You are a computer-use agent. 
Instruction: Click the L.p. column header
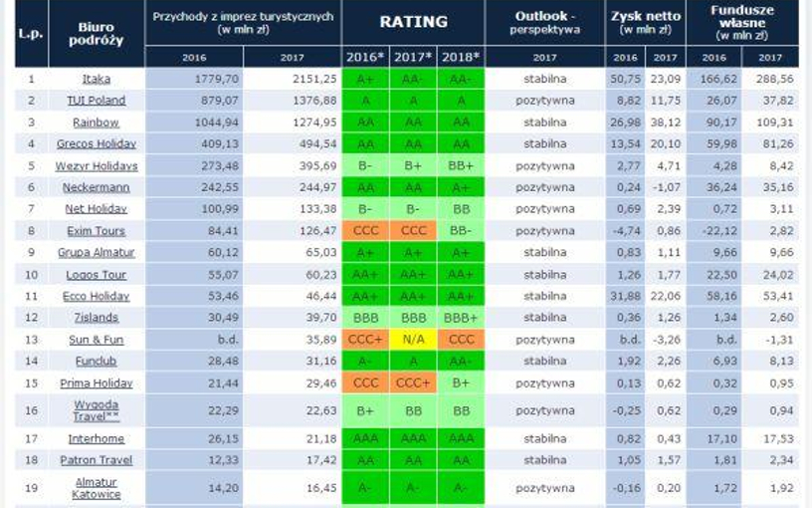coord(31,34)
